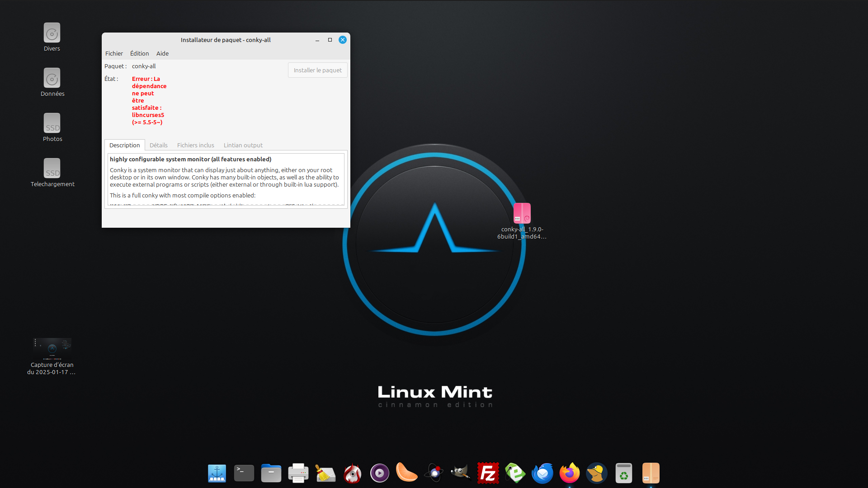Viewport: 868px width, 488px height.
Task: Minimize the package installer window
Action: point(317,40)
